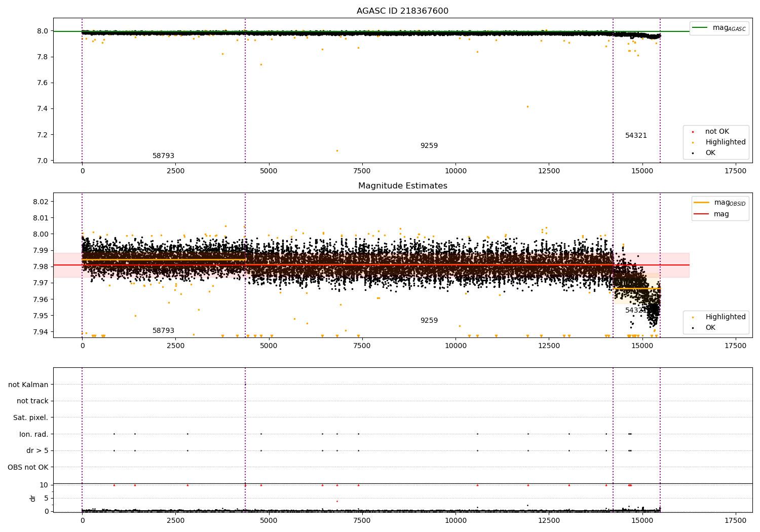The image size is (760, 532).
Task: Click the "7.95" y tick in middle plot
Action: (41, 316)
